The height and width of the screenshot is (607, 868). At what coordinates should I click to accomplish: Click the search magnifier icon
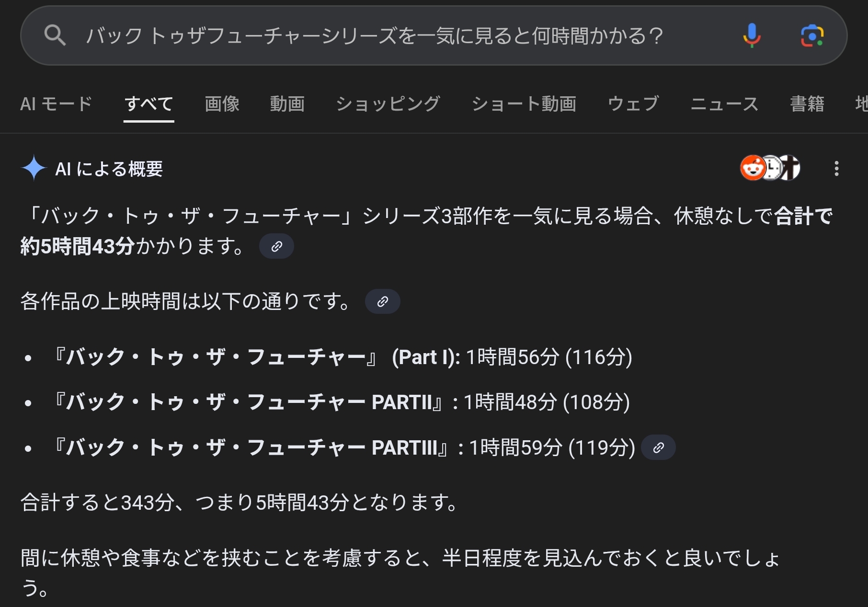(x=55, y=35)
